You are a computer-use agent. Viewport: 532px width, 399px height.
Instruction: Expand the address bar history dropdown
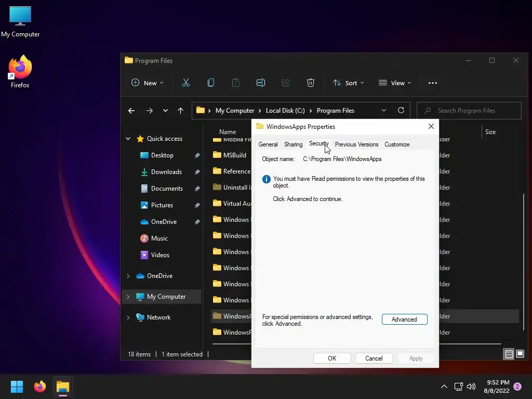[384, 110]
